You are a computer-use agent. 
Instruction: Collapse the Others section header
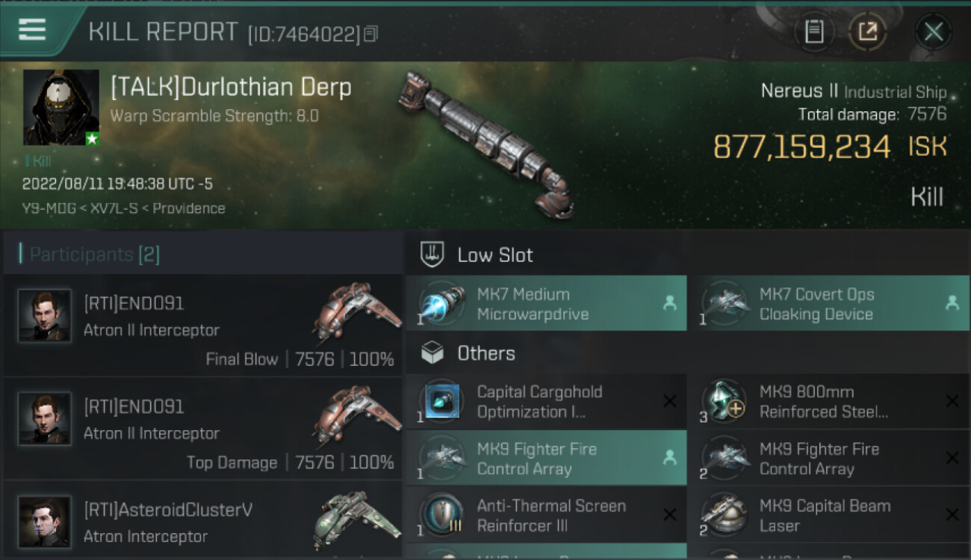[485, 353]
